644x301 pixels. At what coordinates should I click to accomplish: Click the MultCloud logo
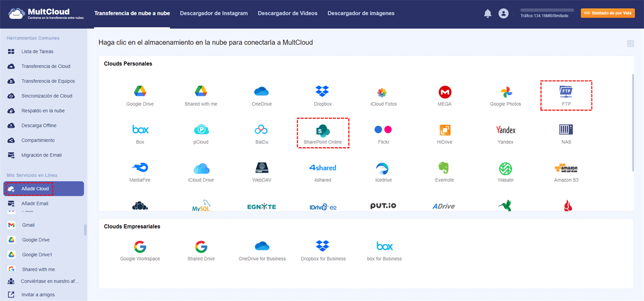click(x=46, y=13)
